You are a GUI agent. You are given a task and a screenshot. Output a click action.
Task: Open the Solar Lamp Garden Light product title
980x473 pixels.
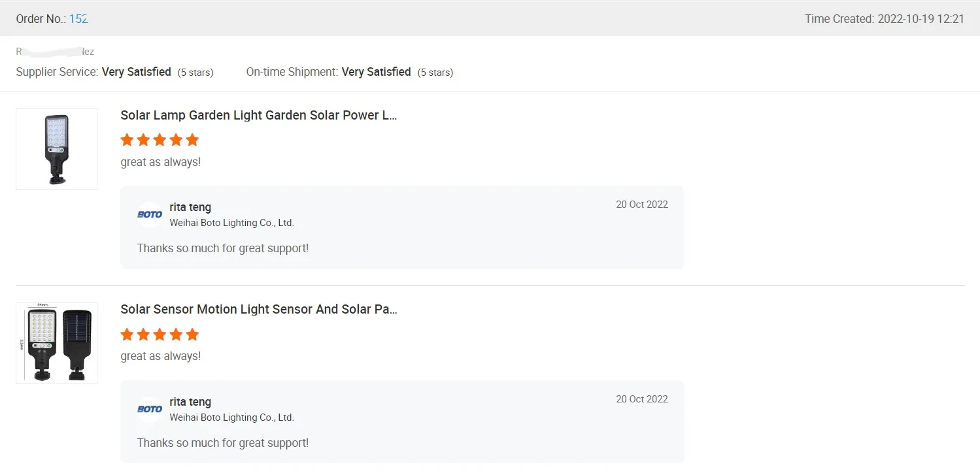[259, 116]
